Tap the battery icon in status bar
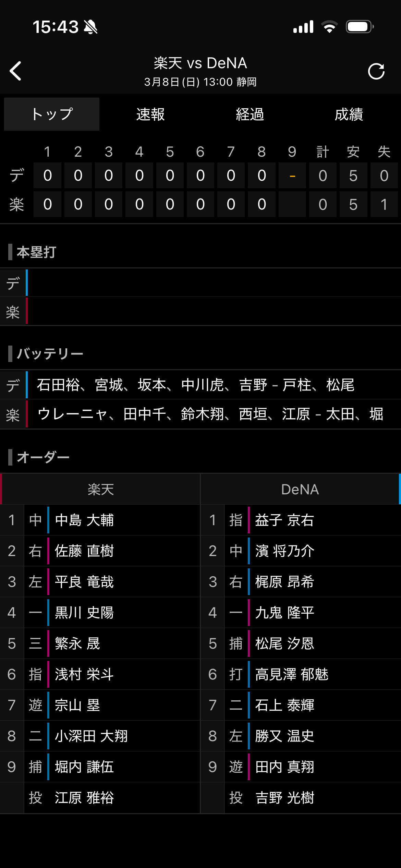This screenshot has width=401, height=868. click(359, 27)
